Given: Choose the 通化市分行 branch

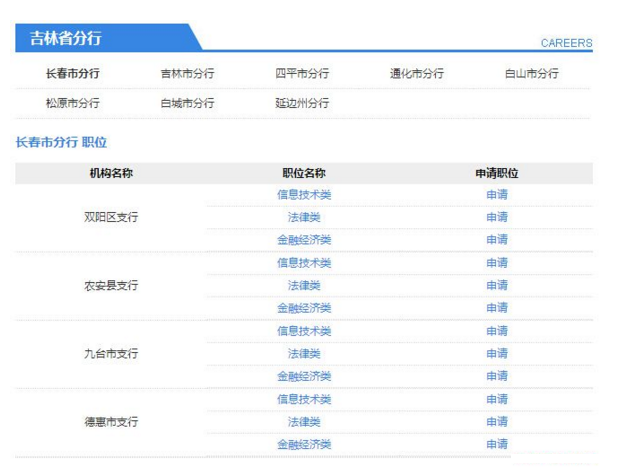Looking at the screenshot, I should [x=417, y=74].
